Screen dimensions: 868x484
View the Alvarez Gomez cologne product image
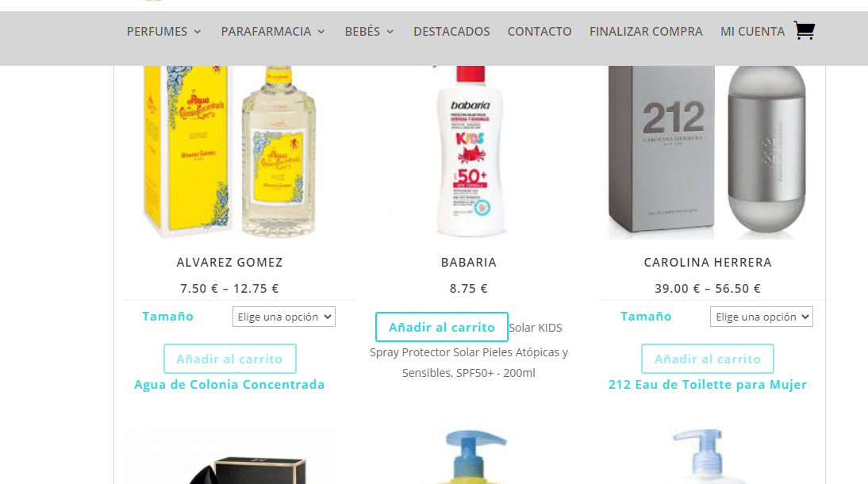tap(230, 152)
